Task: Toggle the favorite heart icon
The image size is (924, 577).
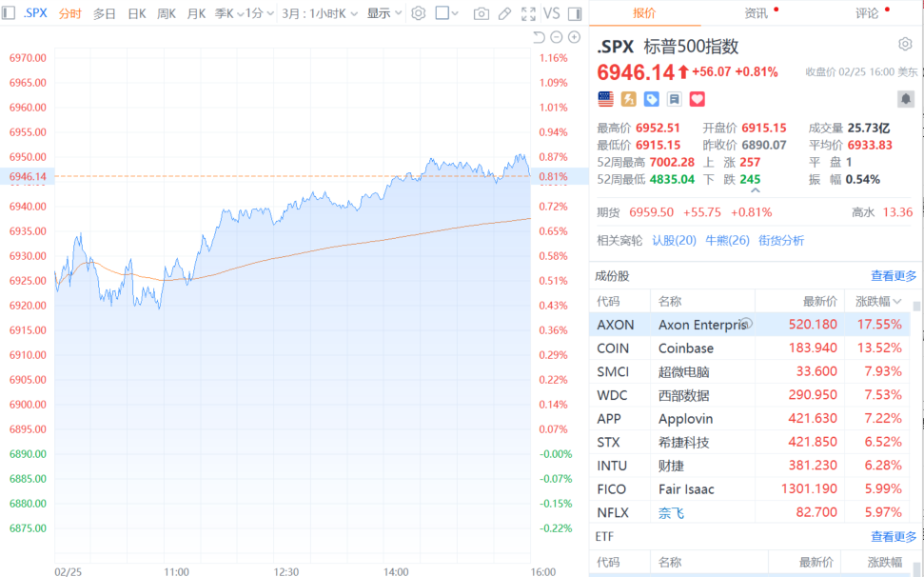Action: tap(698, 99)
